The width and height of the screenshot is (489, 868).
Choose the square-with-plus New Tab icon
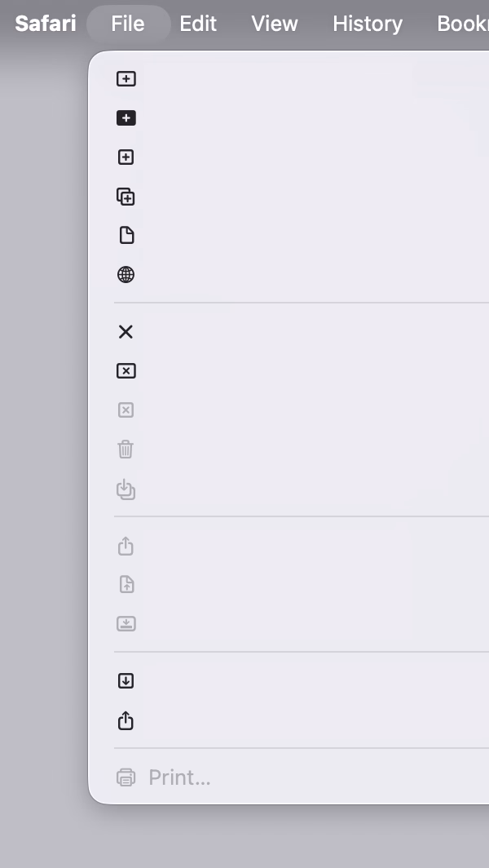tap(126, 157)
